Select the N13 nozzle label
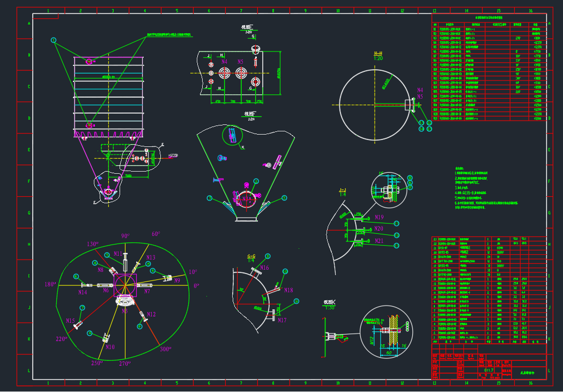Image resolution: width=563 pixels, height=392 pixels. (x=151, y=257)
